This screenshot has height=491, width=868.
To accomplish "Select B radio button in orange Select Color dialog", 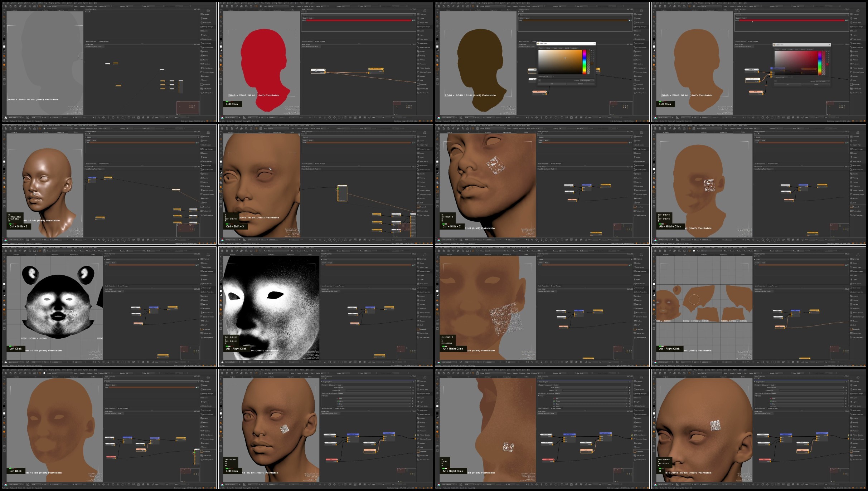I will point(591,61).
